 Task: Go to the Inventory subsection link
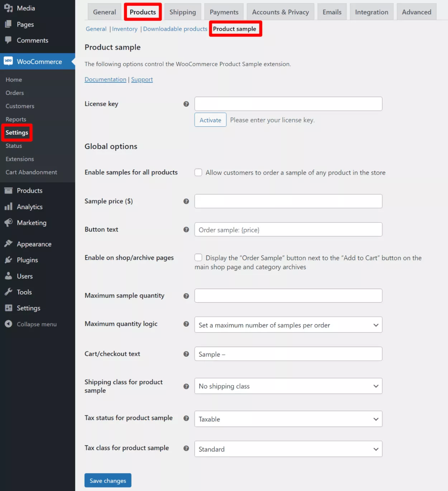[125, 29]
